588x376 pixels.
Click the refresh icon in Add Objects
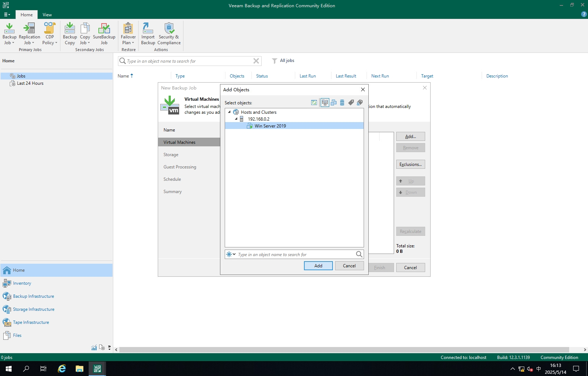point(314,103)
